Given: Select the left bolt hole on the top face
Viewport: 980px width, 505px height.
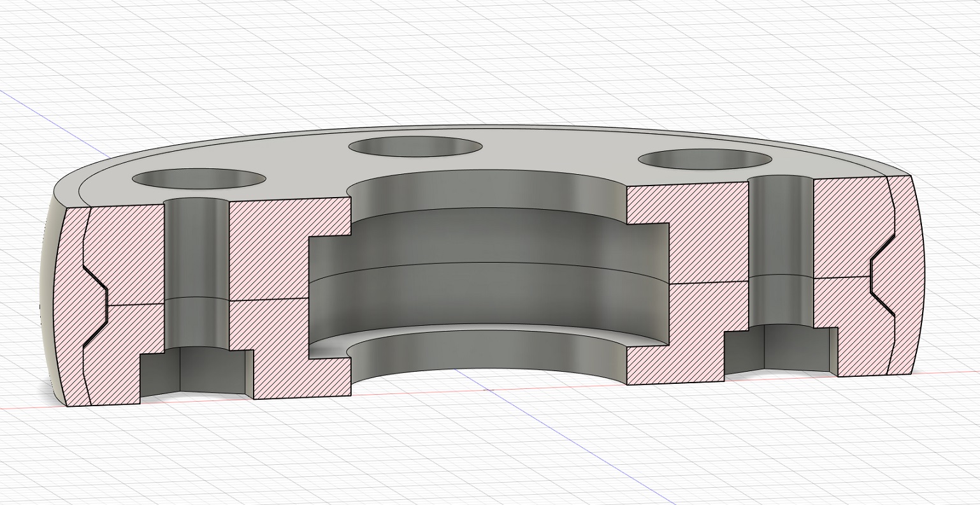Looking at the screenshot, I should point(198,179).
